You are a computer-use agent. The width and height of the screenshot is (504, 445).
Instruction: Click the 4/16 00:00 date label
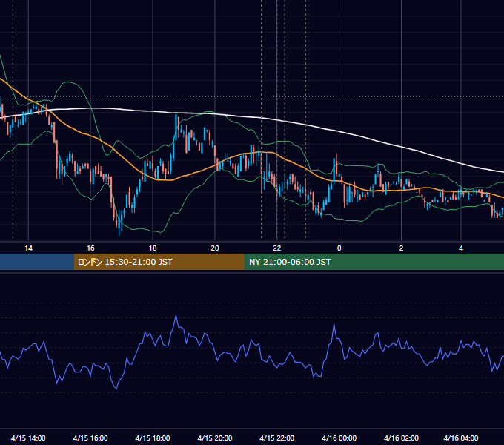(339, 438)
